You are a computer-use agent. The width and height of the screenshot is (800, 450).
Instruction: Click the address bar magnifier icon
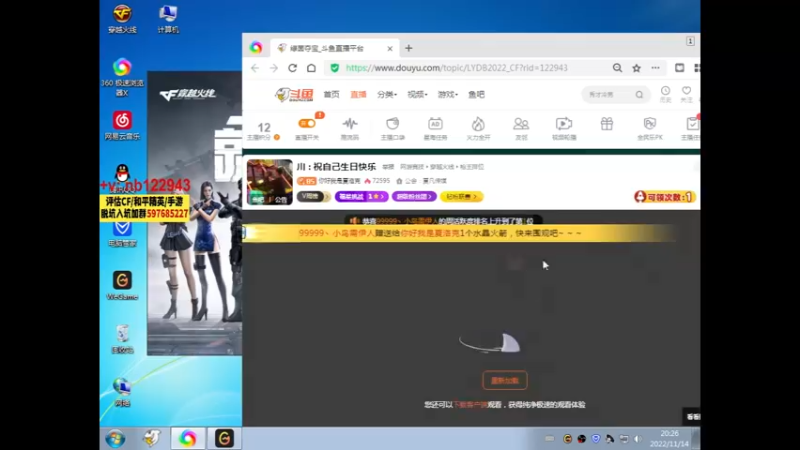click(617, 68)
